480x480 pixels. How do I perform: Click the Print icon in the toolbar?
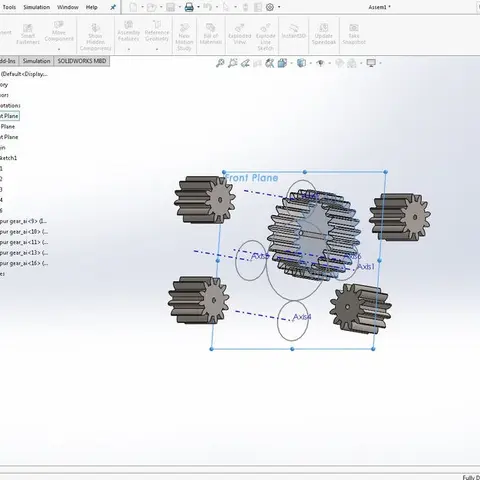click(189, 7)
